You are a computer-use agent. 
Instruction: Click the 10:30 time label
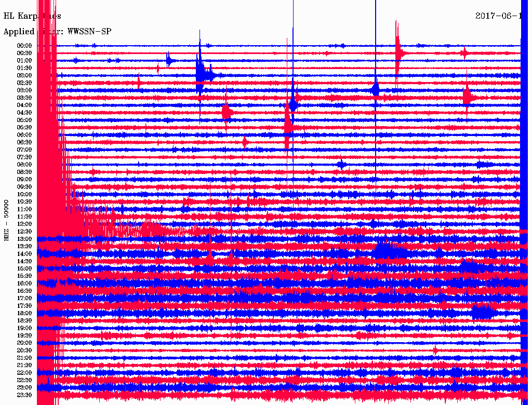pos(24,202)
